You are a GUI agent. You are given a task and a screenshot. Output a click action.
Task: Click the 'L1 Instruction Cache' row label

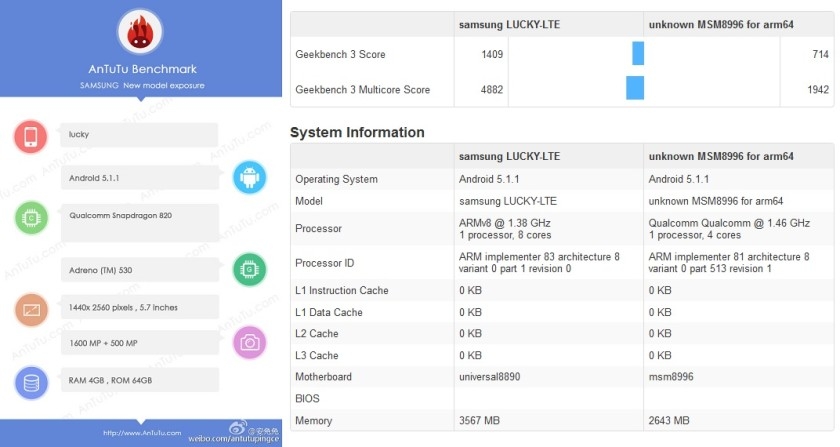[342, 290]
